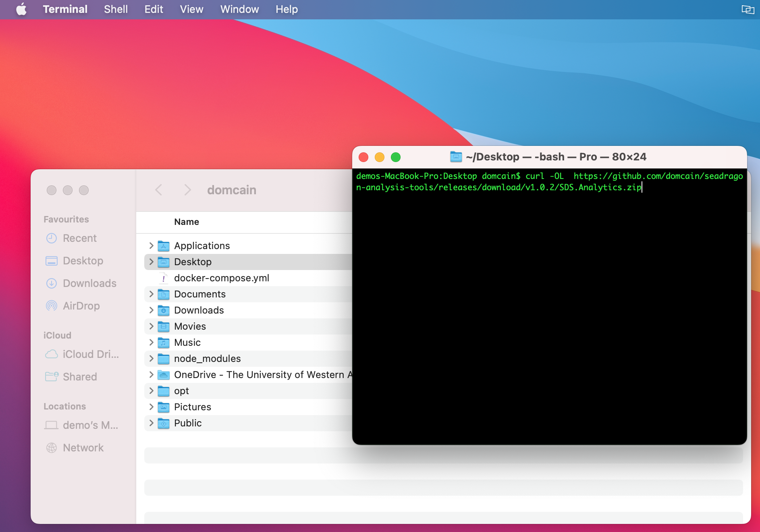
Task: Click the Desktop folder proxy icon in Terminal title
Action: point(456,157)
